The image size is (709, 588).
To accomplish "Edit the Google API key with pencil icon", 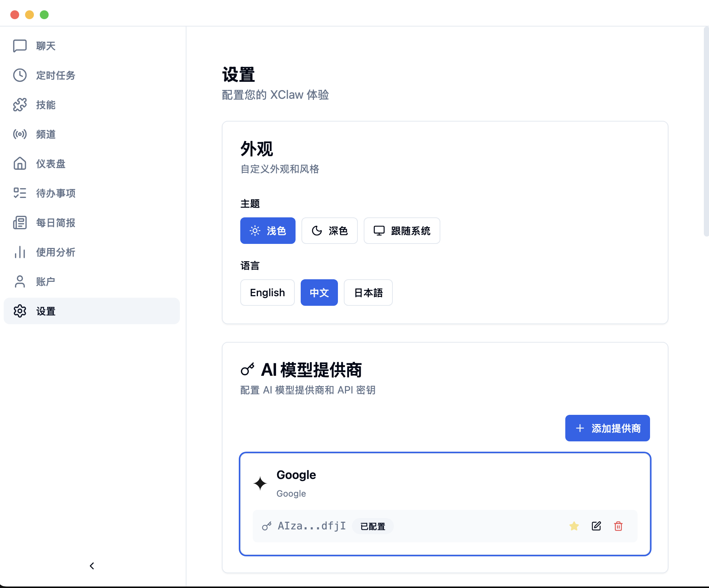I will 596,526.
